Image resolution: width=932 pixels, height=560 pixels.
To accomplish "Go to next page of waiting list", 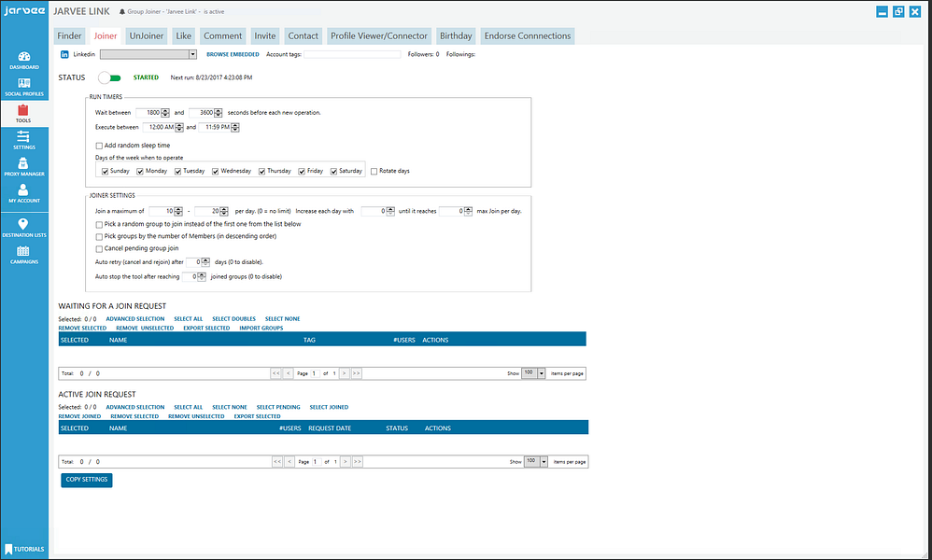I will pyautogui.click(x=345, y=373).
